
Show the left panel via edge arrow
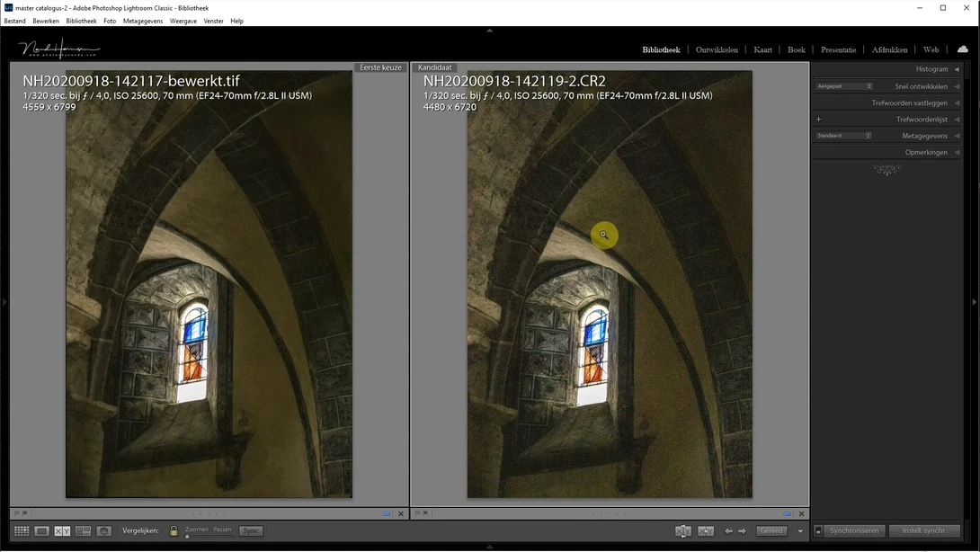4,302
